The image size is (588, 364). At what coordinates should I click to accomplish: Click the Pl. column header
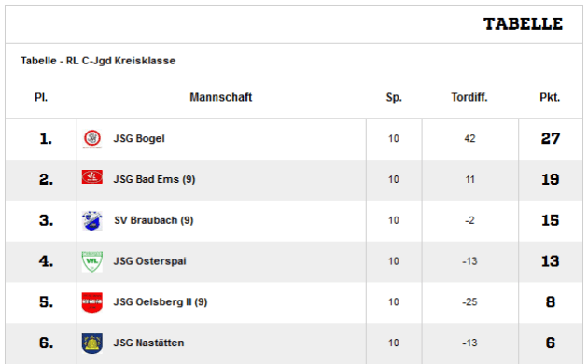[x=41, y=97]
